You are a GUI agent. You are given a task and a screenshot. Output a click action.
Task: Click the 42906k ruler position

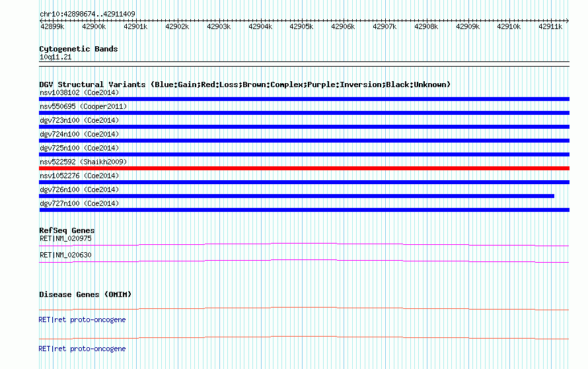[x=343, y=26]
